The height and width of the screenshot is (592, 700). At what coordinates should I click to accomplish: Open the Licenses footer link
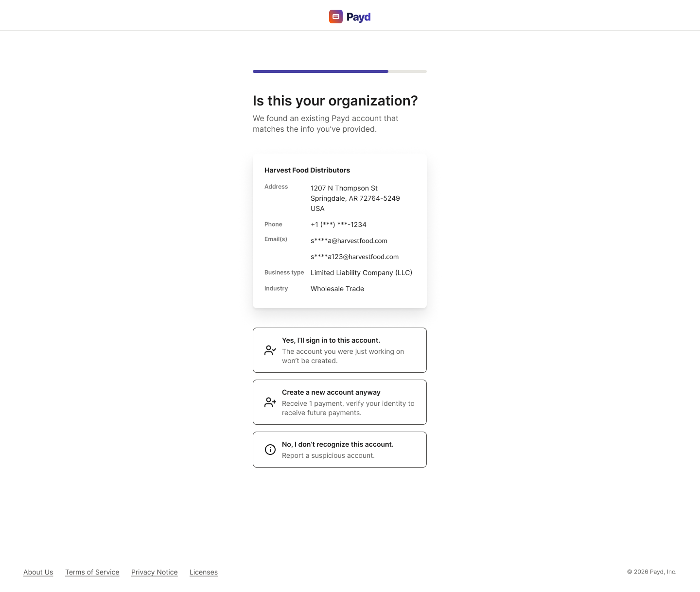204,572
